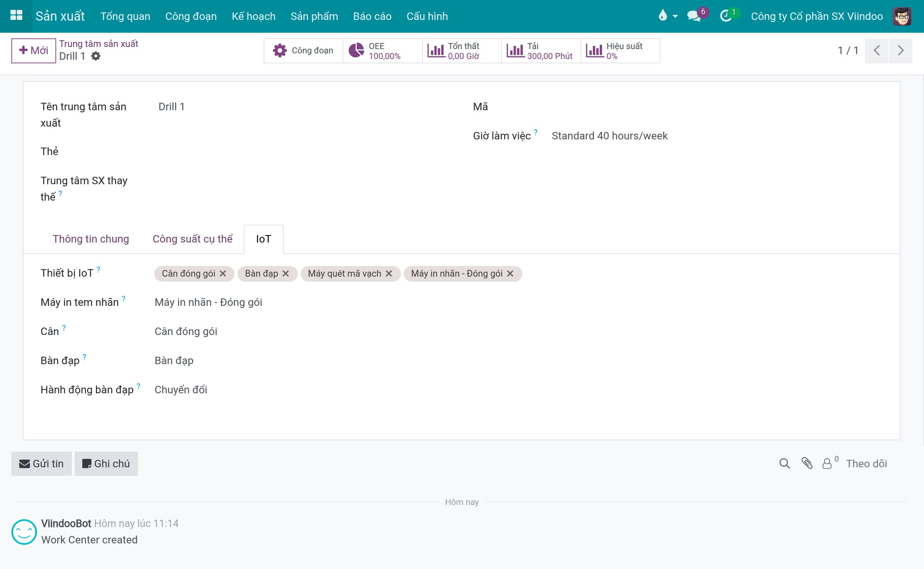The image size is (924, 569).
Task: Go to next record arrow
Action: pos(901,50)
